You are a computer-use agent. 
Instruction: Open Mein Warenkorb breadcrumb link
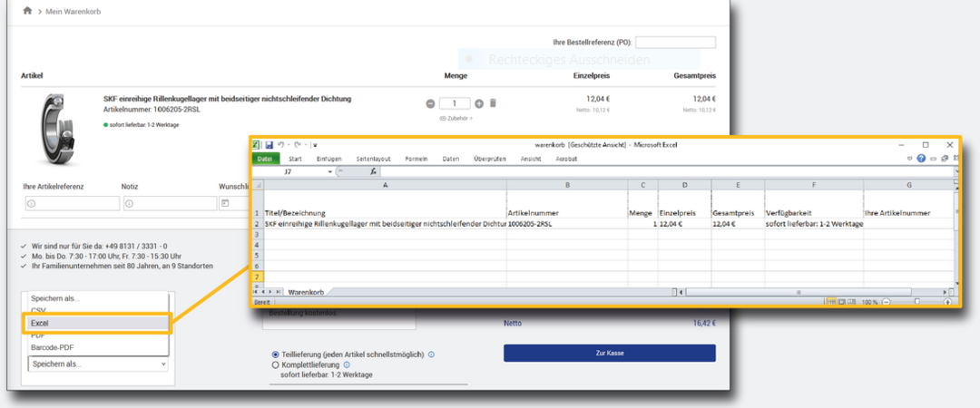coord(73,12)
